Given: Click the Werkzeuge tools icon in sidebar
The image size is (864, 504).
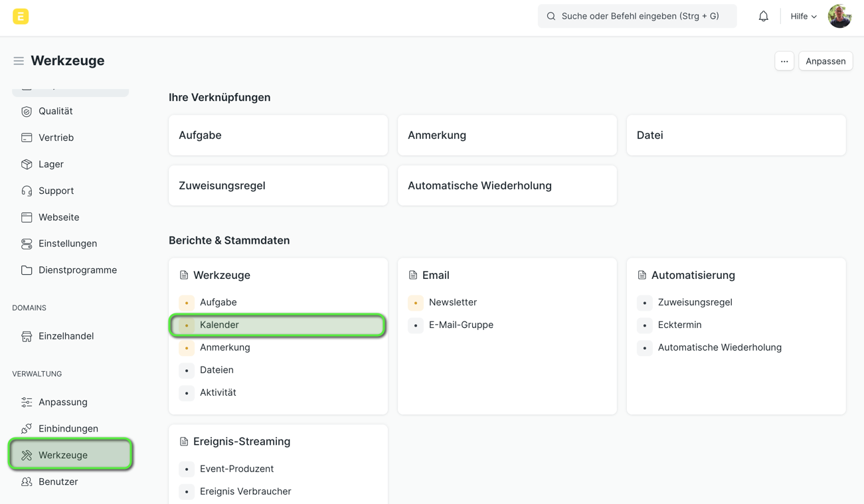Looking at the screenshot, I should (27, 456).
